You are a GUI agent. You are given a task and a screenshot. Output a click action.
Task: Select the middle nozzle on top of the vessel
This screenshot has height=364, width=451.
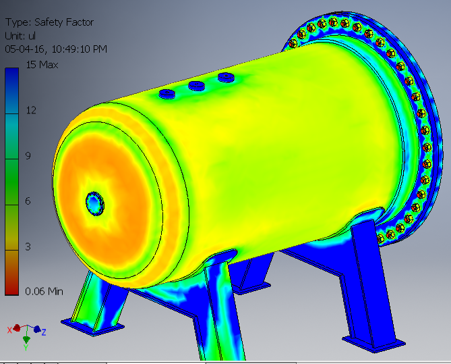tap(197, 86)
